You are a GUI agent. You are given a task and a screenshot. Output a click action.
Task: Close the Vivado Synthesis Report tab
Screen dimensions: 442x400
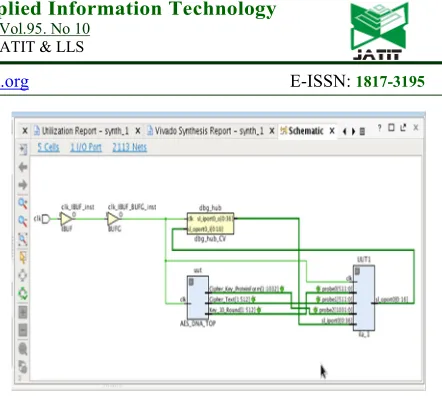point(272,131)
